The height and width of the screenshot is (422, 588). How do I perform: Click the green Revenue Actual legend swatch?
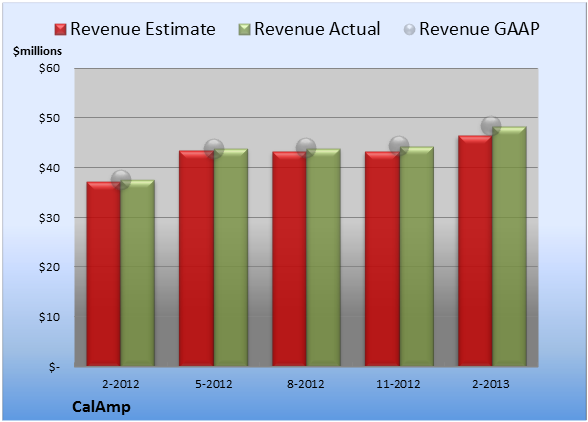[244, 30]
